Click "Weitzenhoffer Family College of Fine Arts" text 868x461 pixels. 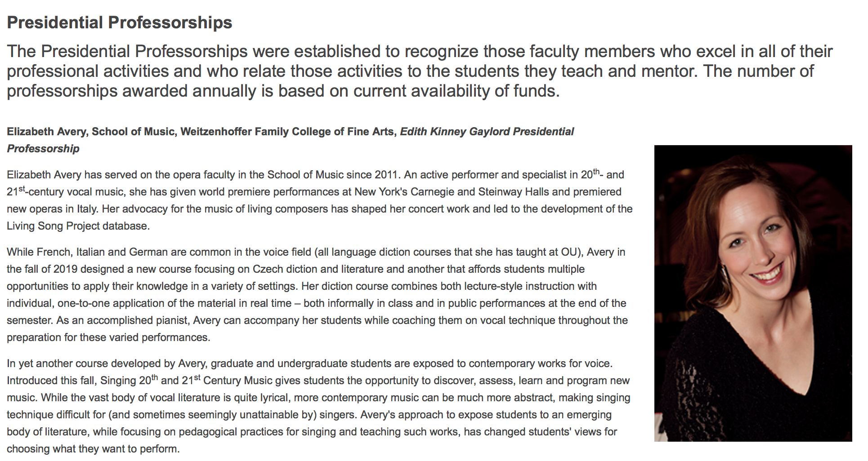pyautogui.click(x=287, y=132)
